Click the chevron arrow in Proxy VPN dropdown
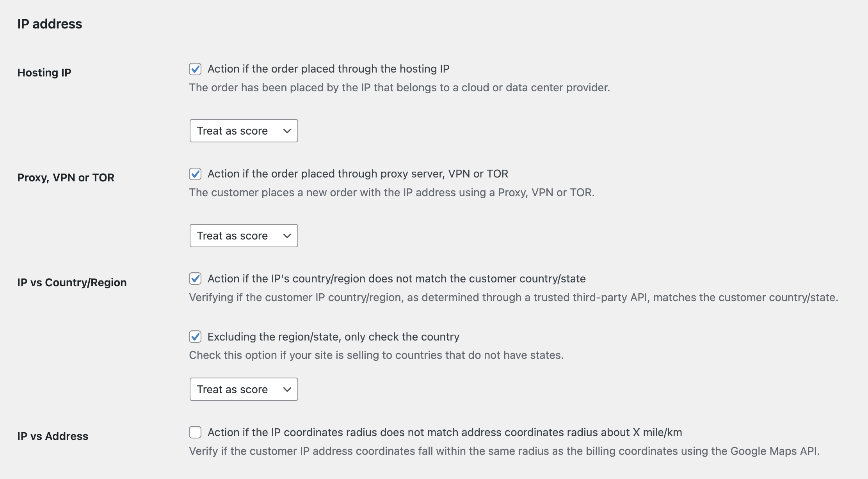The width and height of the screenshot is (868, 479). (x=287, y=236)
